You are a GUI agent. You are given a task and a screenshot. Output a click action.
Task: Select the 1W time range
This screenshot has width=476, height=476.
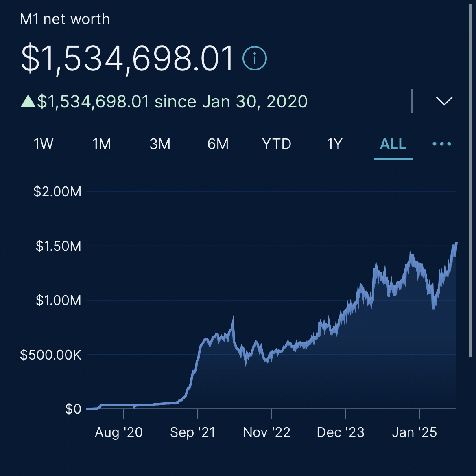click(x=44, y=144)
